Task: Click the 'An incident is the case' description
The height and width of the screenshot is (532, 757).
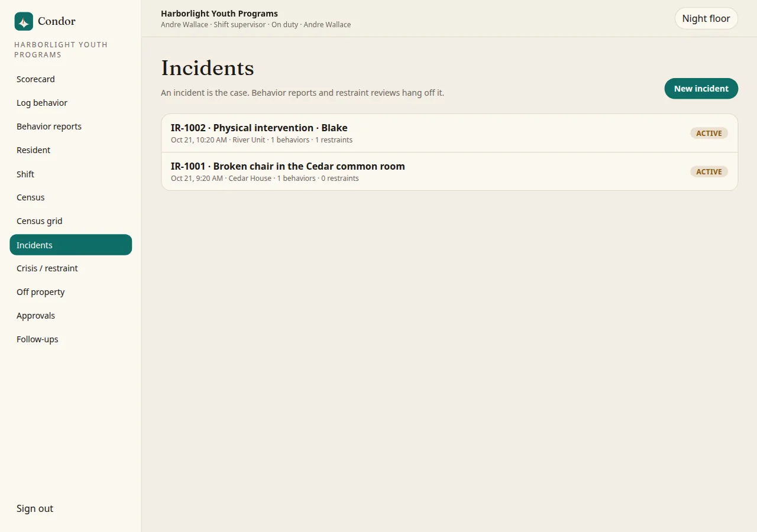Action: (x=302, y=93)
